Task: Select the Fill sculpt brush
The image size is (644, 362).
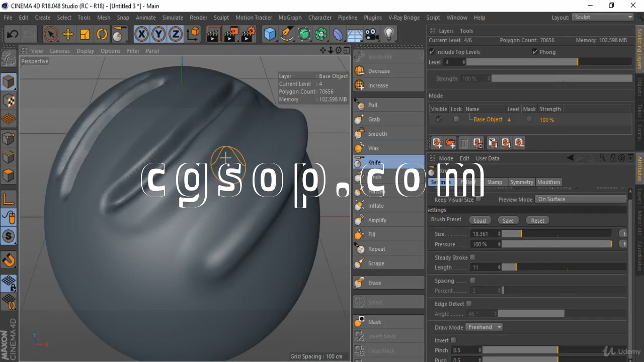Action: [389, 234]
